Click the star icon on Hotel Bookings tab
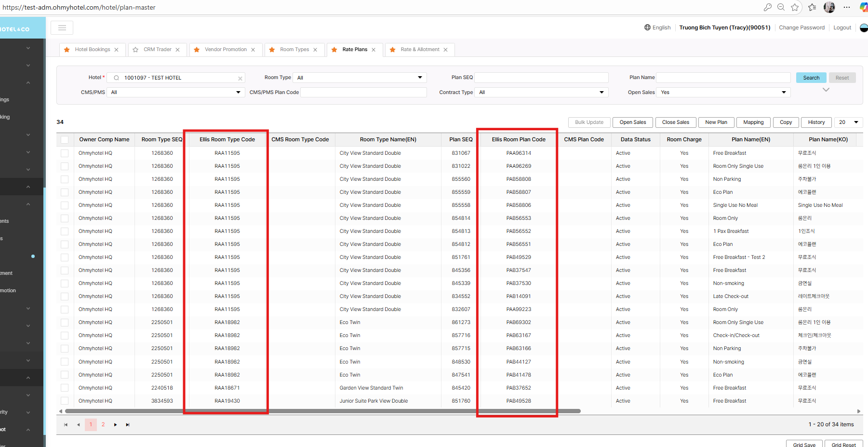 click(x=67, y=50)
